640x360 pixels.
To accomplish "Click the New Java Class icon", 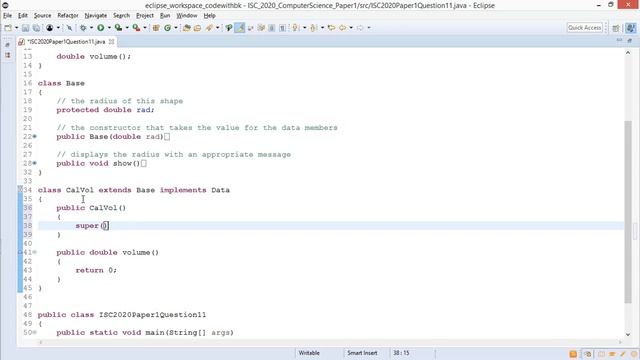I will 167,28.
